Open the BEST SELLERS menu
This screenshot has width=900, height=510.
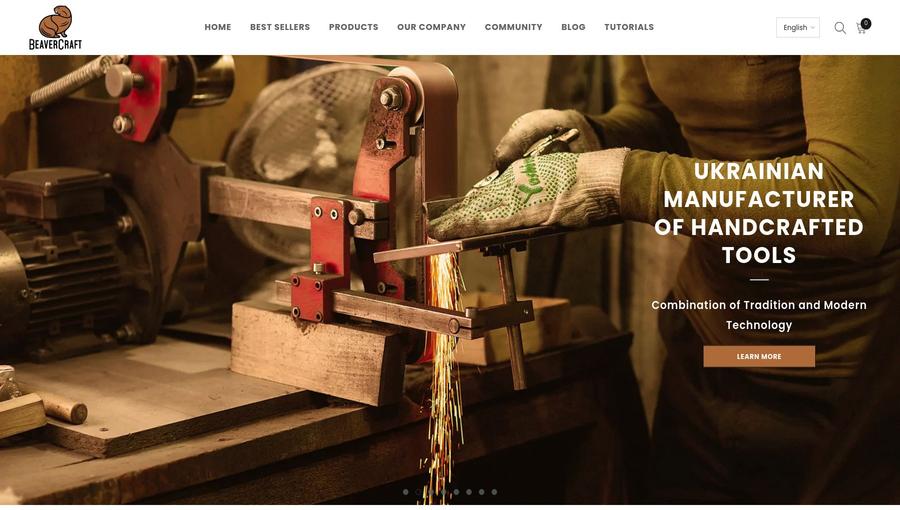[280, 27]
